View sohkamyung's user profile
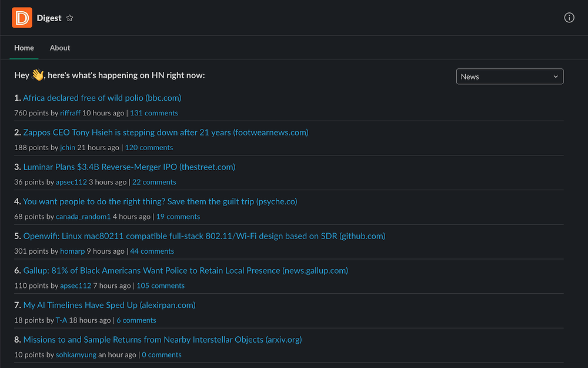This screenshot has width=588, height=368. [x=76, y=355]
